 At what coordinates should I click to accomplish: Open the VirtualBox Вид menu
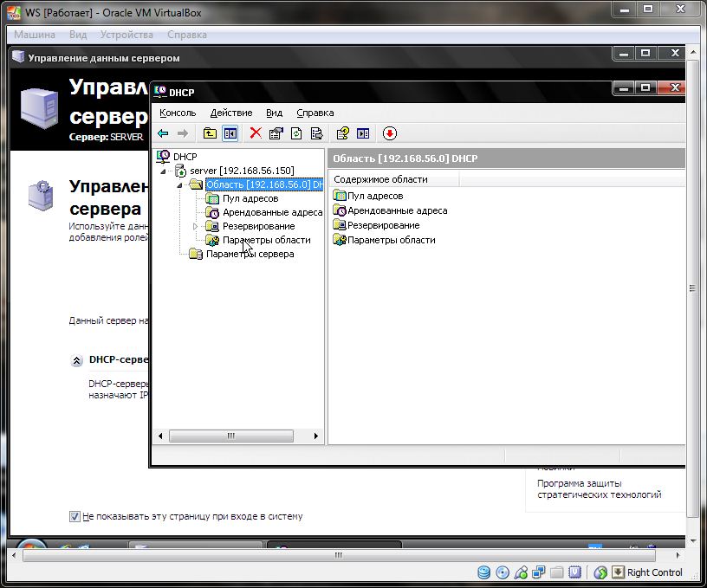point(78,35)
